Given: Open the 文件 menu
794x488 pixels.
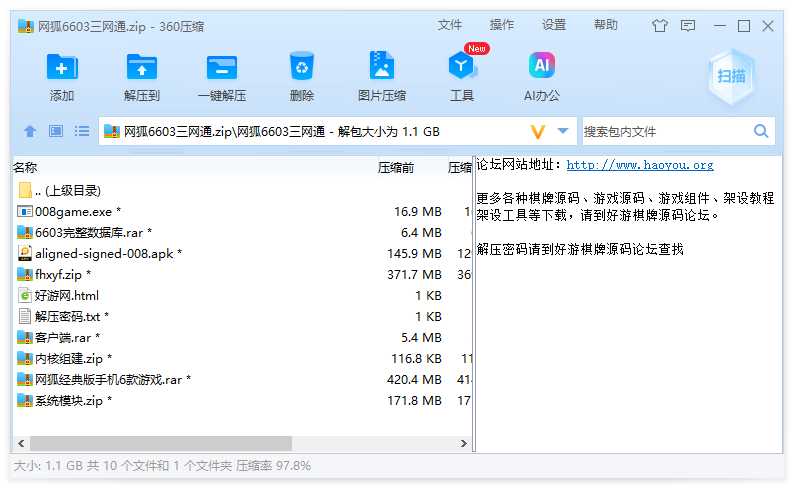Looking at the screenshot, I should click(449, 25).
